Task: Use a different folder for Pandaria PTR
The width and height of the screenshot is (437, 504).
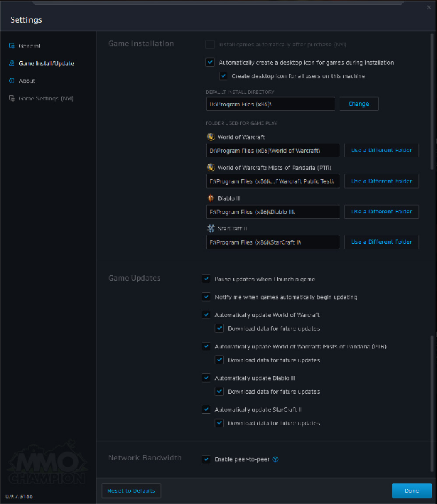Action: (x=382, y=181)
